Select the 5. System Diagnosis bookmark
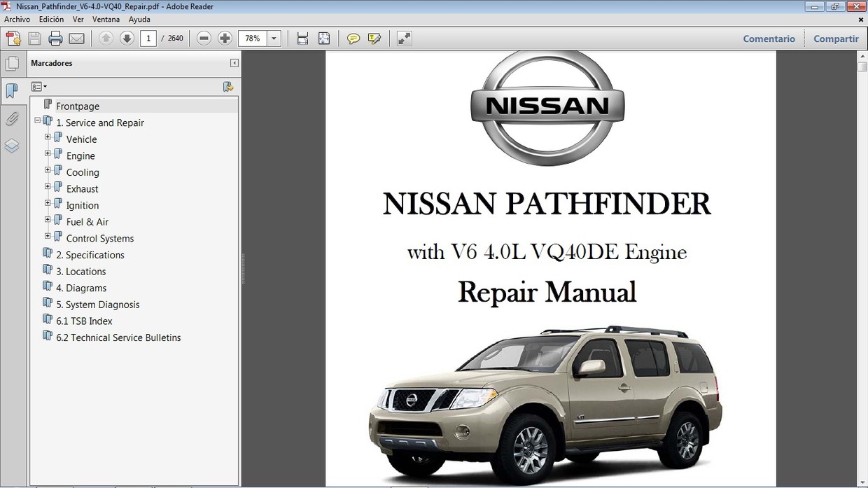Viewport: 868px width, 488px height. (98, 305)
